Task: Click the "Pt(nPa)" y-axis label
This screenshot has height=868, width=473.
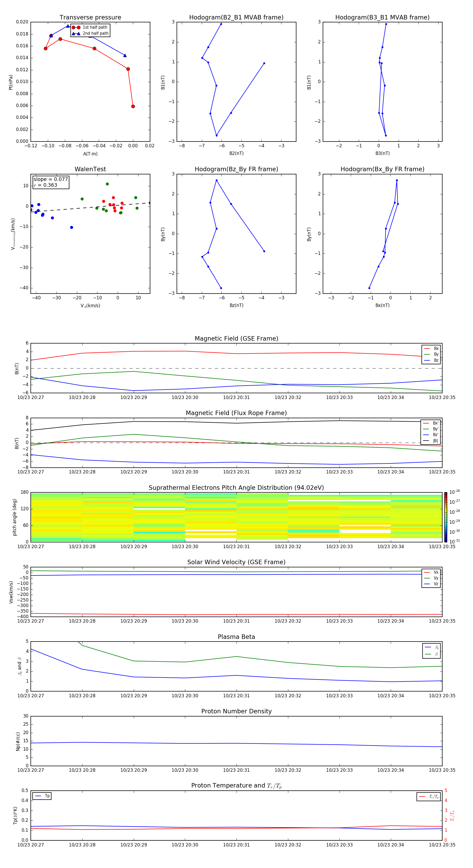Action: point(11,82)
